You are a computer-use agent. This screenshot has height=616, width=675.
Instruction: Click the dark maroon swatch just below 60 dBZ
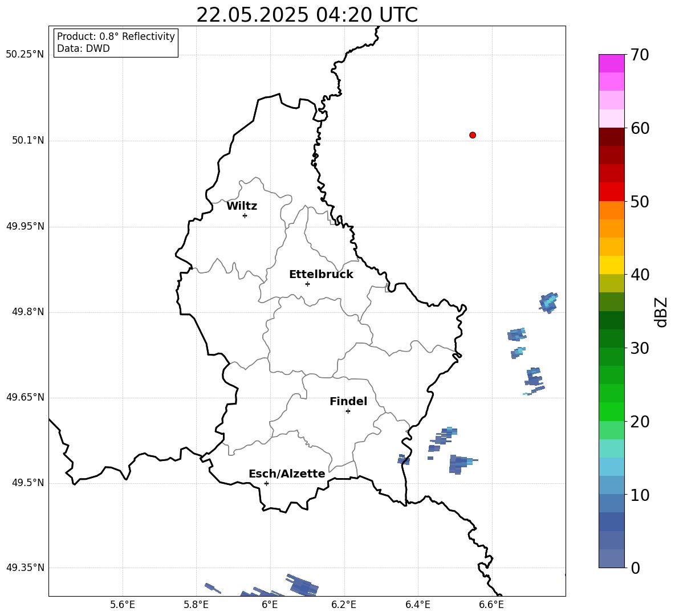pyautogui.click(x=611, y=137)
